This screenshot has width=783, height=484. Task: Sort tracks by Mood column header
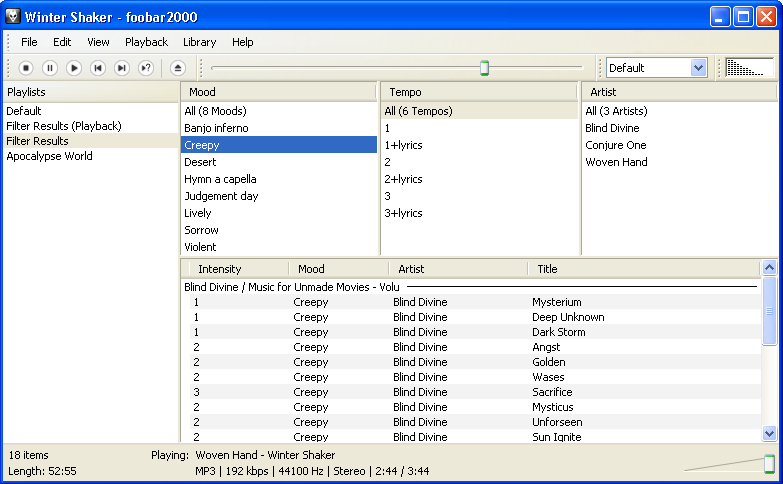click(x=339, y=269)
